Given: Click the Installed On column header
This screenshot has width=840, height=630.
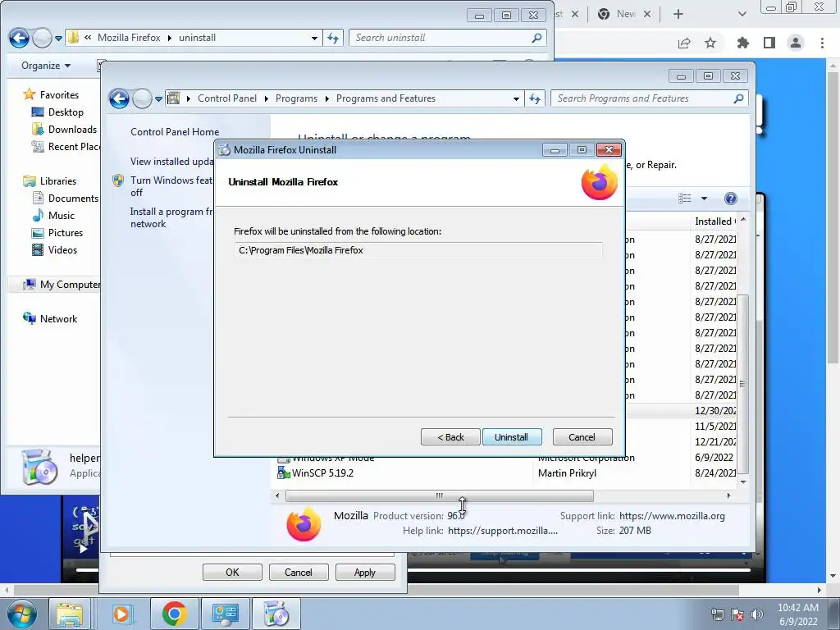Looking at the screenshot, I should (x=715, y=221).
